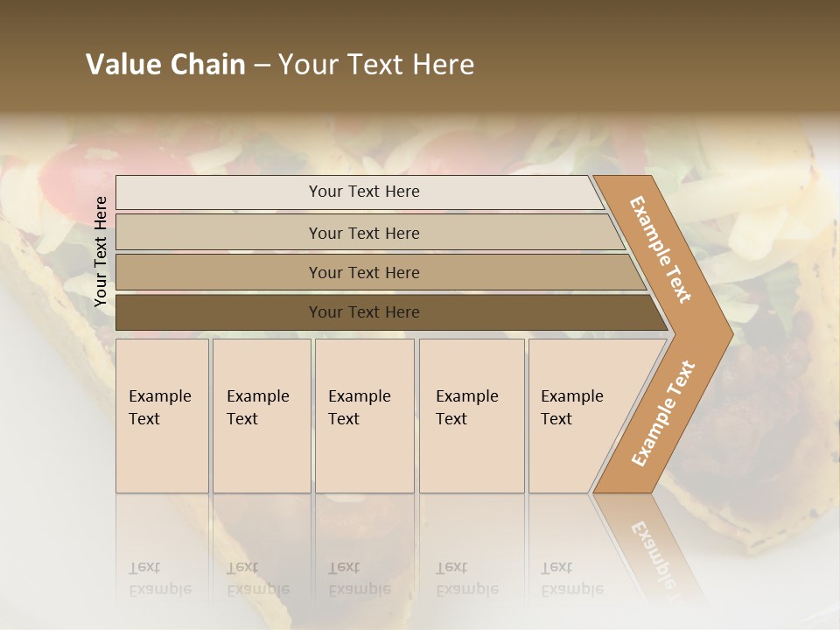This screenshot has width=840, height=630.
Task: Click the vertical Your Text Here label
Action: pyautogui.click(x=101, y=251)
